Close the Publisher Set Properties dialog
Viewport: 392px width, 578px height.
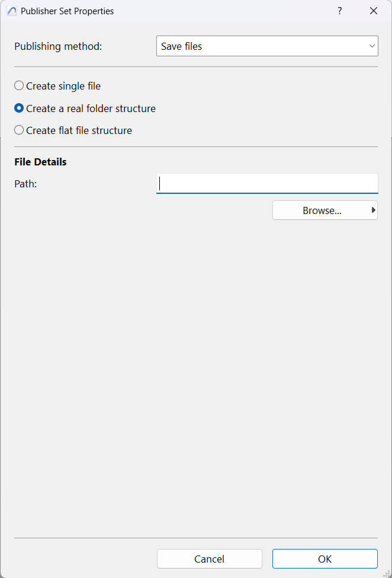click(374, 11)
